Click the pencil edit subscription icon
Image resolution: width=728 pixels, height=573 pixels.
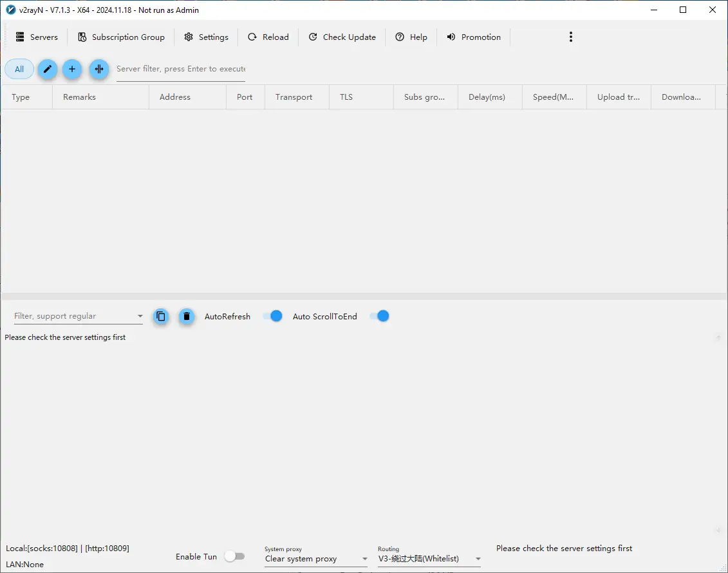coord(48,69)
